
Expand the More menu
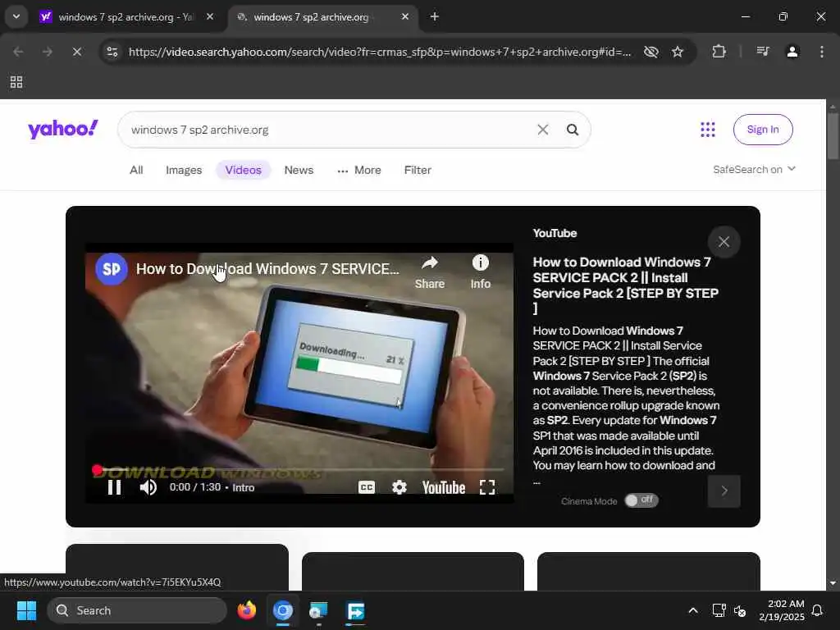tap(359, 170)
